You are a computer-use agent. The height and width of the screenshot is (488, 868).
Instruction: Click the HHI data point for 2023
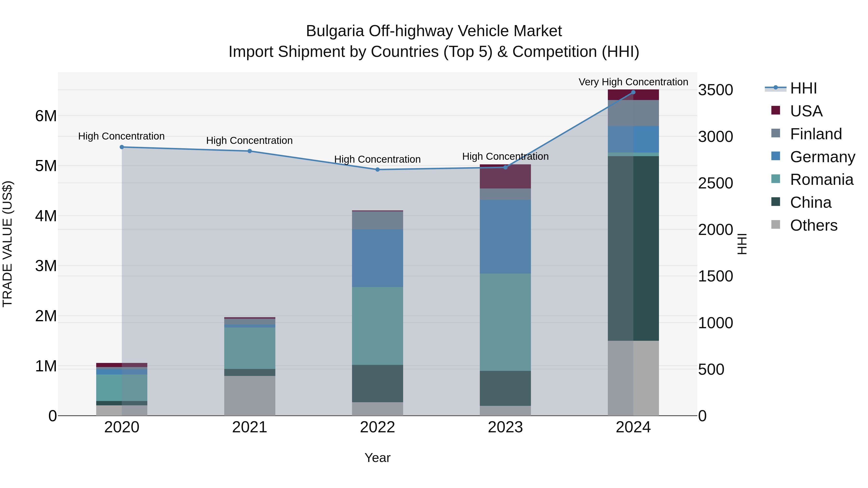tap(505, 167)
